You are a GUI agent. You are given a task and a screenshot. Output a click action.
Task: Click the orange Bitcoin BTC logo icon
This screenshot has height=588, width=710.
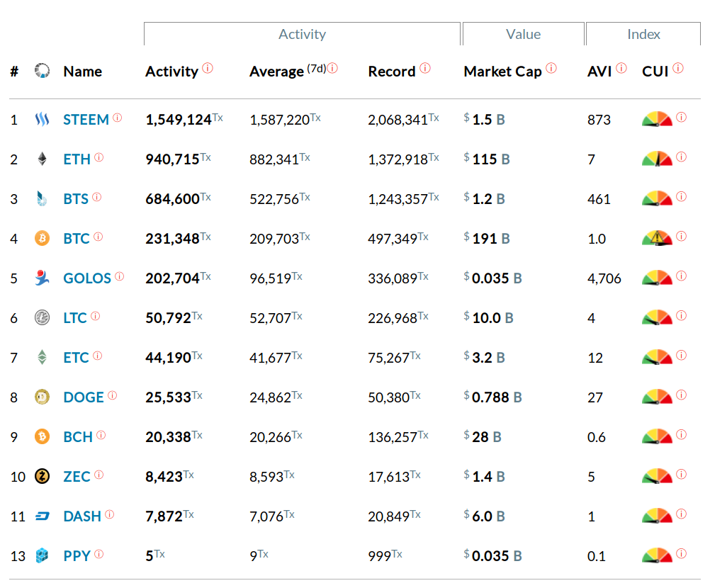coord(42,238)
